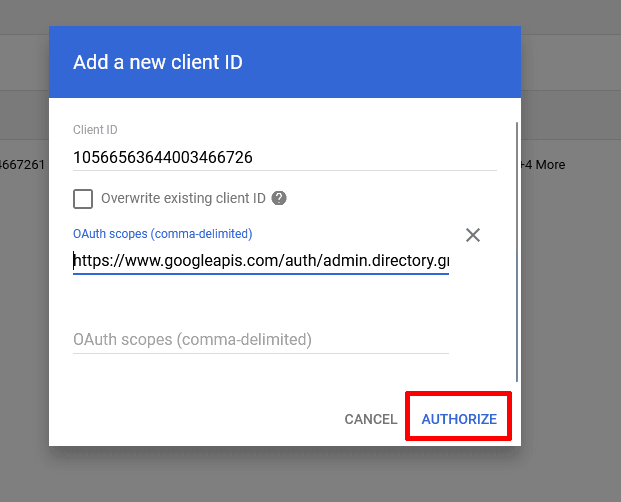The image size is (621, 502).
Task: Click the dialog's vertical scrollbar
Action: [517, 252]
